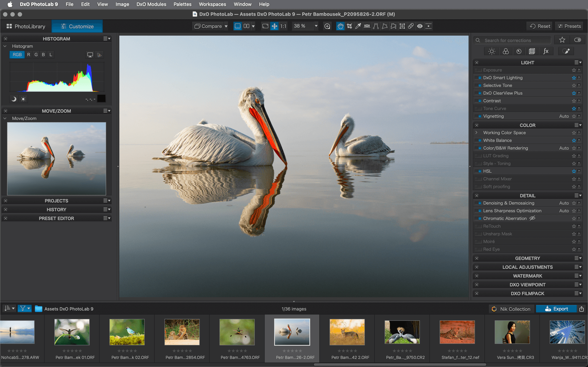
Task: Activate the White Balance eyedropper tool
Action: pos(358,26)
